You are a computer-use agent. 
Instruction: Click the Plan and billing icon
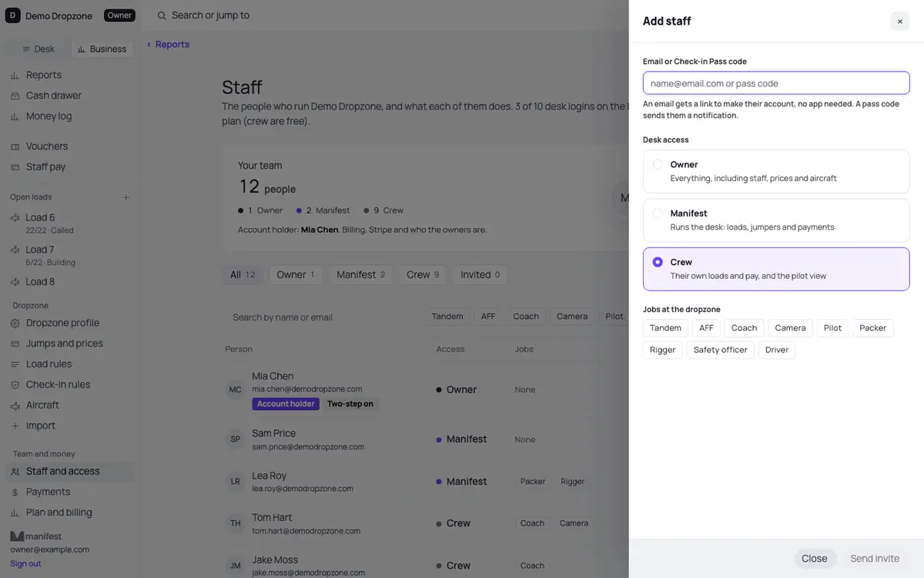[x=15, y=512]
